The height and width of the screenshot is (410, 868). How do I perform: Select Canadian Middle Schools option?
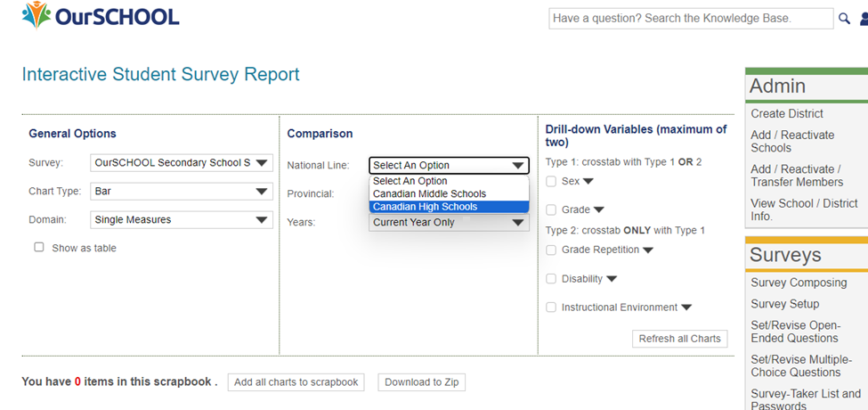pyautogui.click(x=449, y=194)
